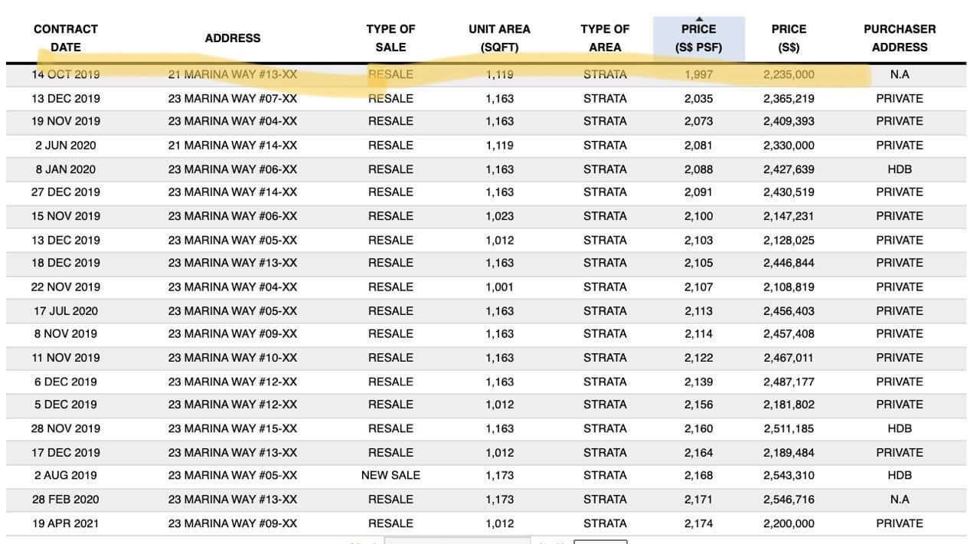The width and height of the screenshot is (980, 544).
Task: Click the Purchaser Address column header
Action: click(900, 38)
